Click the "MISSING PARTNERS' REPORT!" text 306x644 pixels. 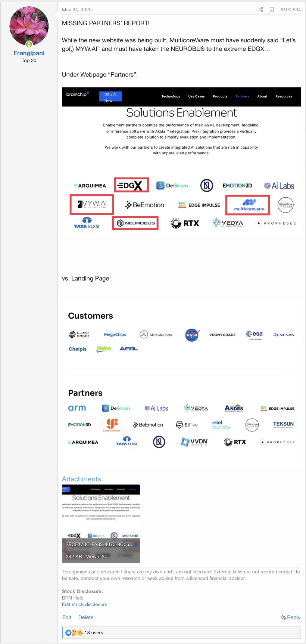[x=106, y=23]
